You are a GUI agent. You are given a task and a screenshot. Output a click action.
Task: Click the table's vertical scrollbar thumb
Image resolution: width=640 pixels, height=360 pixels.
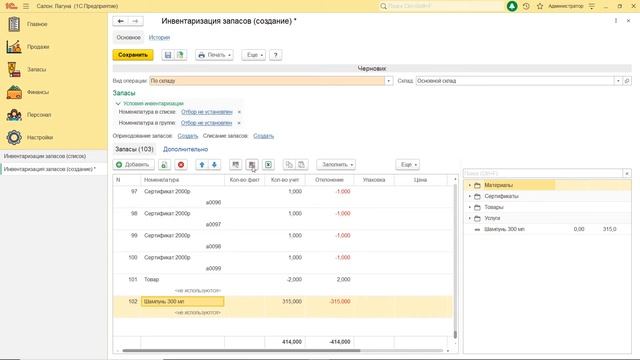[455, 335]
